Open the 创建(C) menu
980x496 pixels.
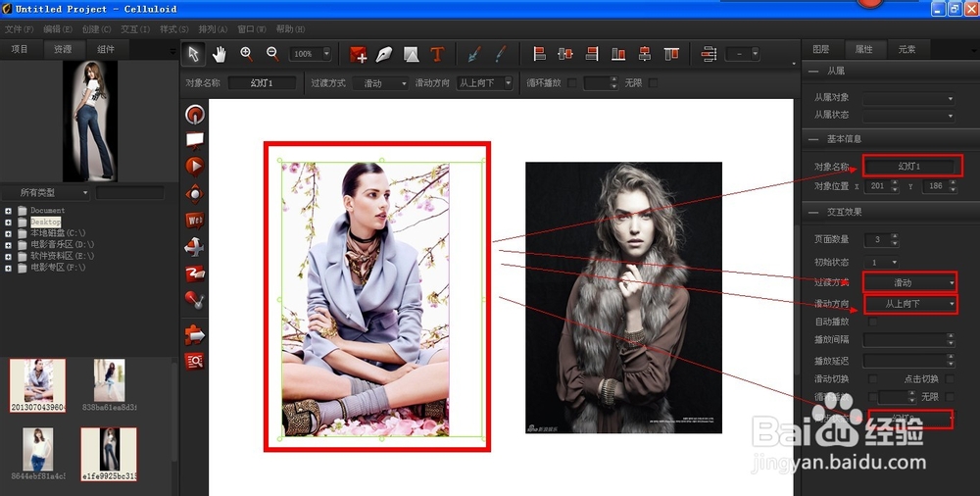coord(96,28)
